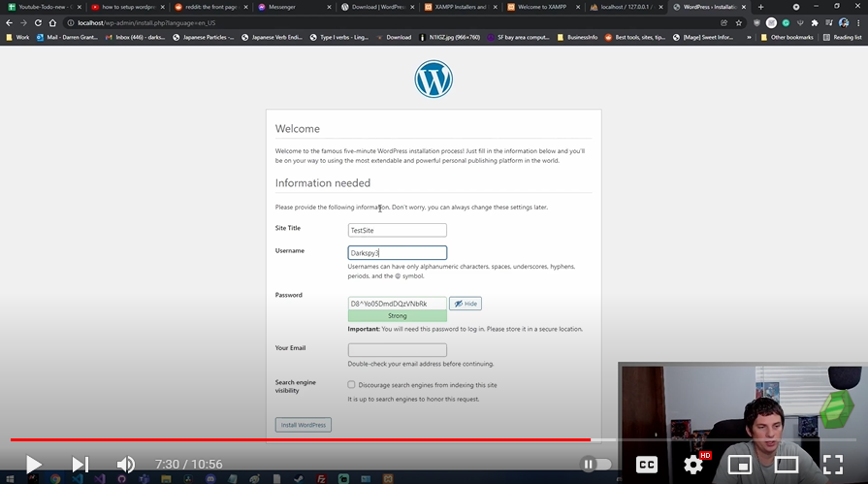This screenshot has height=484, width=868.
Task: Expand the bookmarks overflow chevron
Action: pos(749,37)
